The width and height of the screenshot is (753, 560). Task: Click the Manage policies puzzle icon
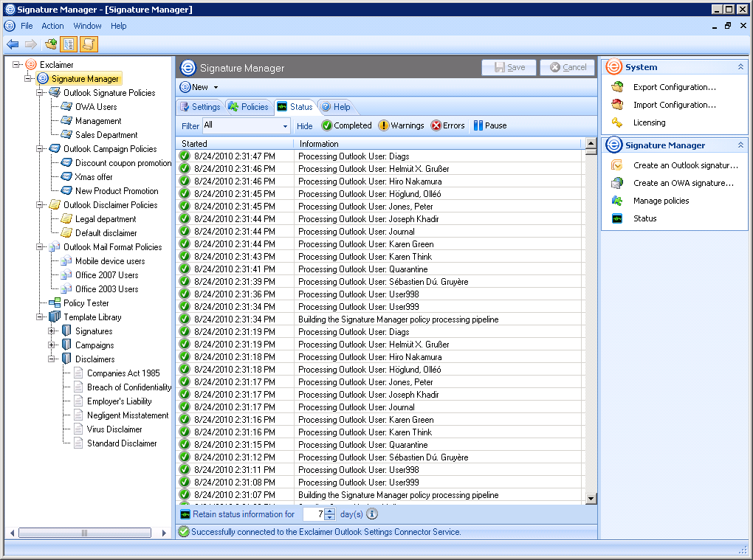(617, 201)
